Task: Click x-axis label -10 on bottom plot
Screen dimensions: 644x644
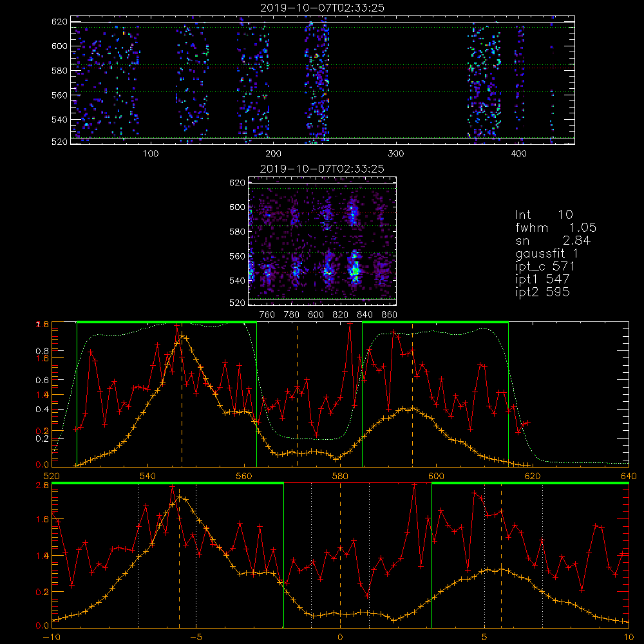Action: point(52,637)
